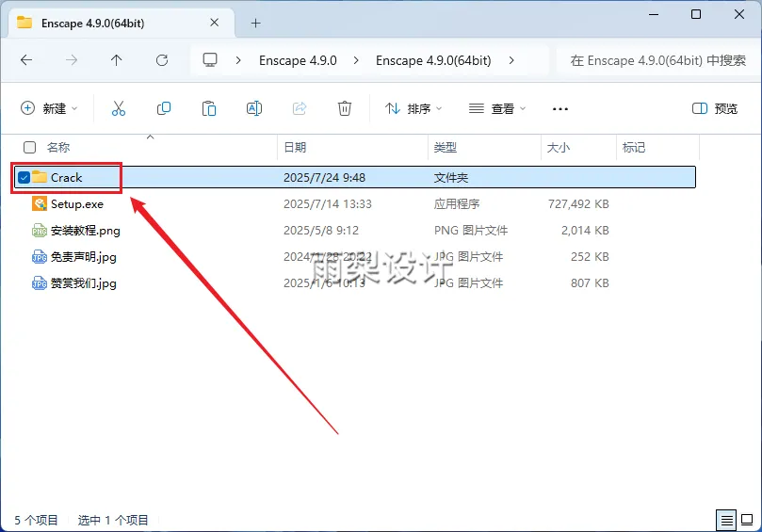The height and width of the screenshot is (532, 762).
Task: Open the 排序 sort dropdown
Action: coord(413,108)
